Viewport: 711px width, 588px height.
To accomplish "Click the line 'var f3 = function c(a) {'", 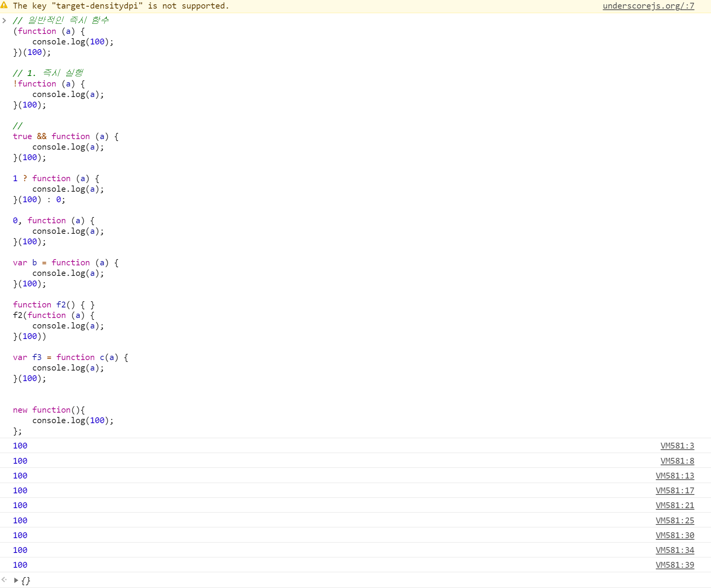I will click(71, 357).
